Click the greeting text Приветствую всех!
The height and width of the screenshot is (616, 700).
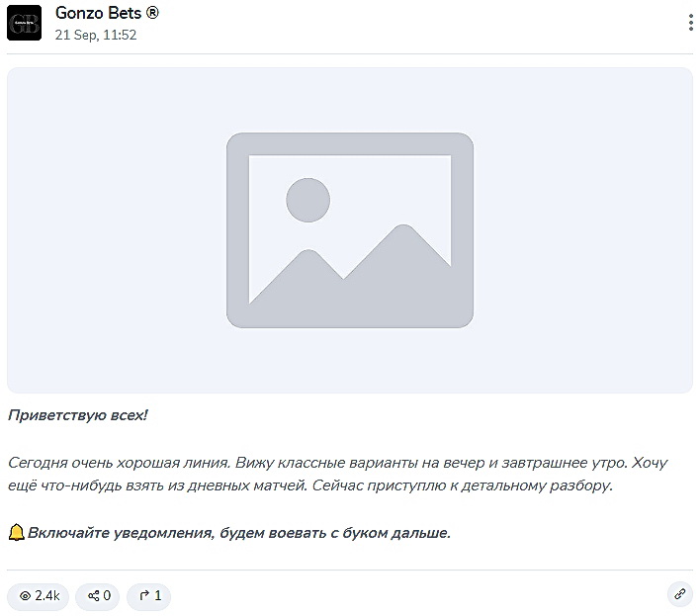pyautogui.click(x=77, y=415)
